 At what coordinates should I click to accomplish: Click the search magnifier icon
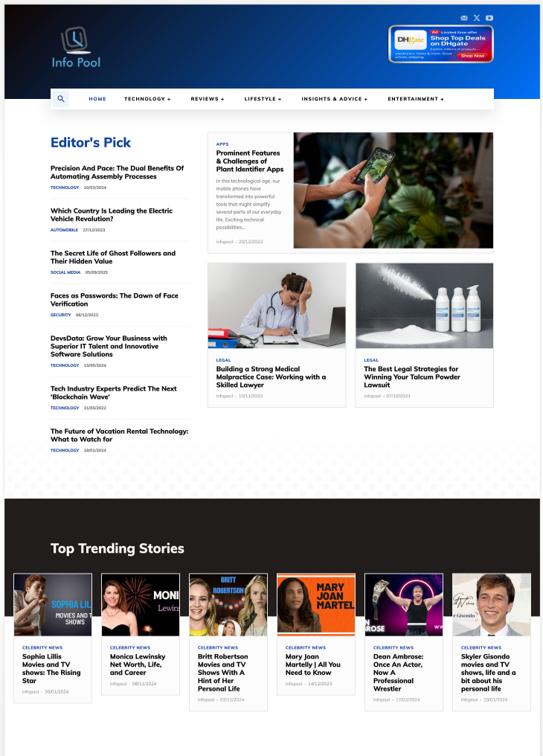(61, 99)
